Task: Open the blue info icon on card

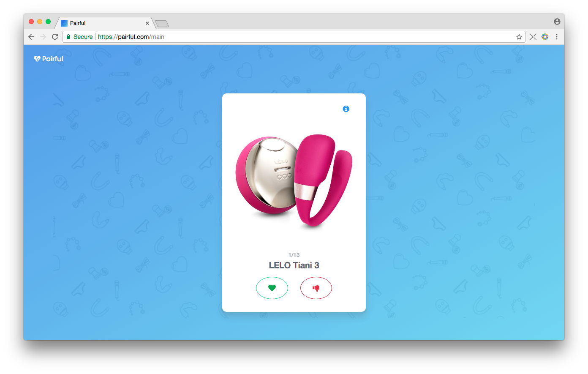Action: pos(346,109)
